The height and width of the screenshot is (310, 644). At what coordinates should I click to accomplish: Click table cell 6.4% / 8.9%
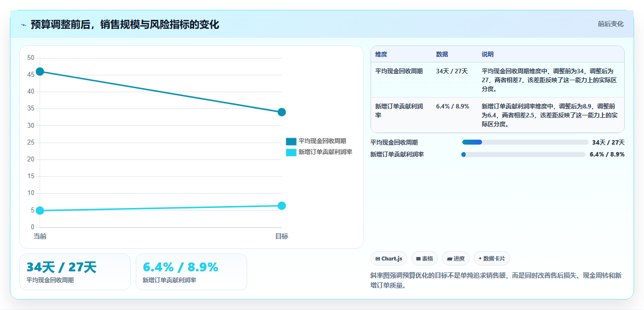coord(452,106)
